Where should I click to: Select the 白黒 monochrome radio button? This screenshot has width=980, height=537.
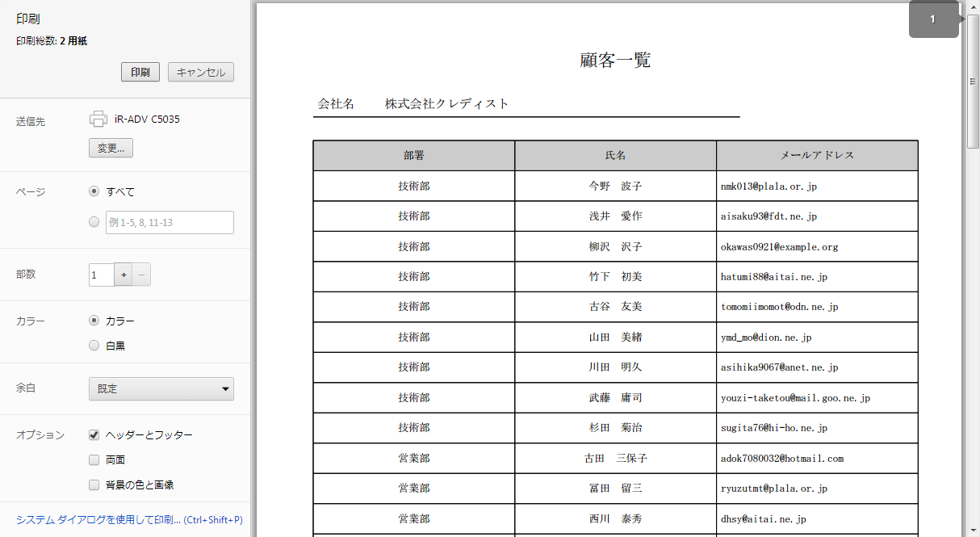[x=94, y=346]
